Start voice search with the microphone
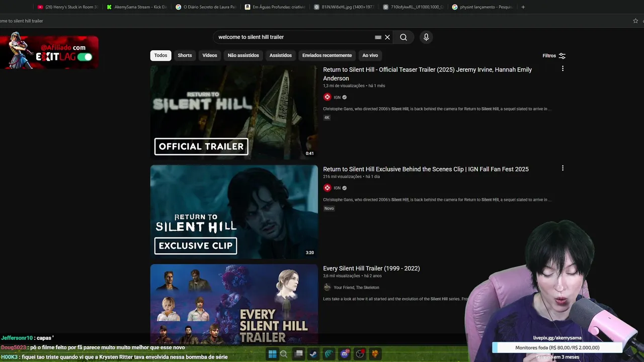Screen dimensions: 644x362 point(426,37)
